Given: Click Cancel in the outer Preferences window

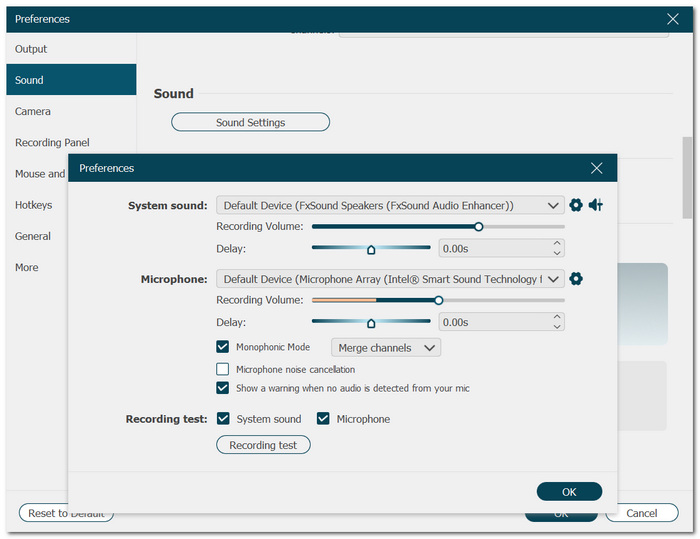Looking at the screenshot, I should point(642,513).
